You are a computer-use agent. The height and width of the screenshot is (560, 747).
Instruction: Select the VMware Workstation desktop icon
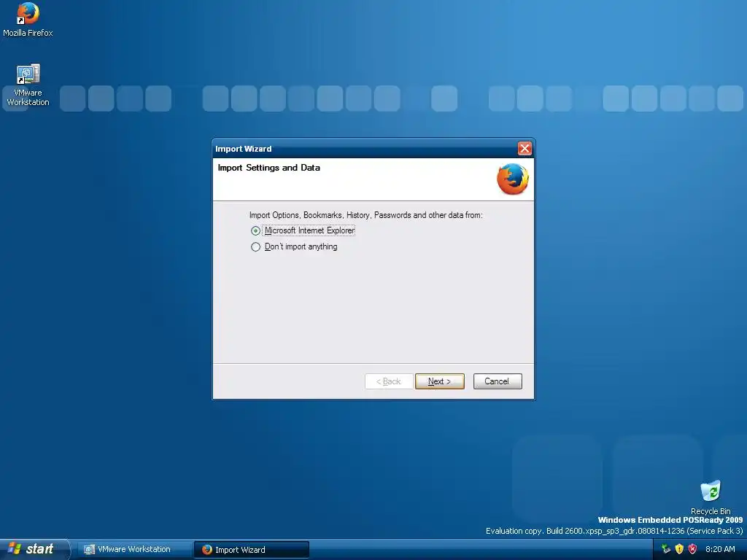pos(28,85)
